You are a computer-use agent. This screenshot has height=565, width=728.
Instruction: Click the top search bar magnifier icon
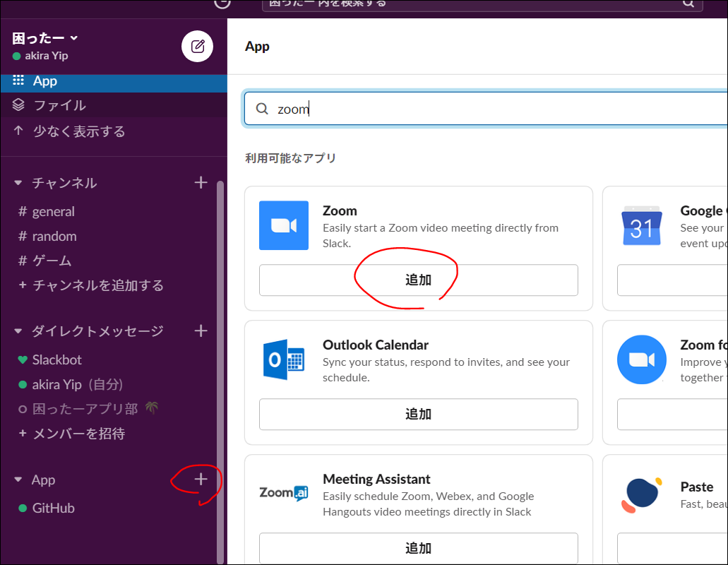[688, 4]
